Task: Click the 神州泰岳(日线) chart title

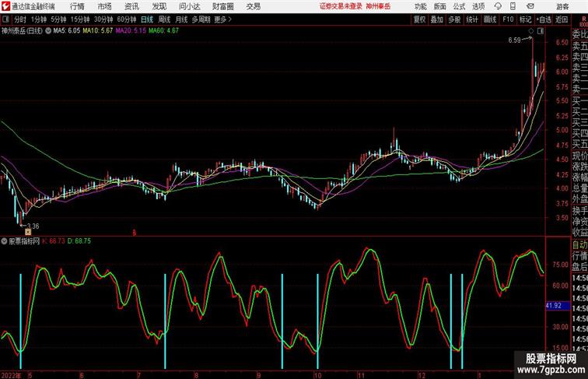Action: coord(22,31)
